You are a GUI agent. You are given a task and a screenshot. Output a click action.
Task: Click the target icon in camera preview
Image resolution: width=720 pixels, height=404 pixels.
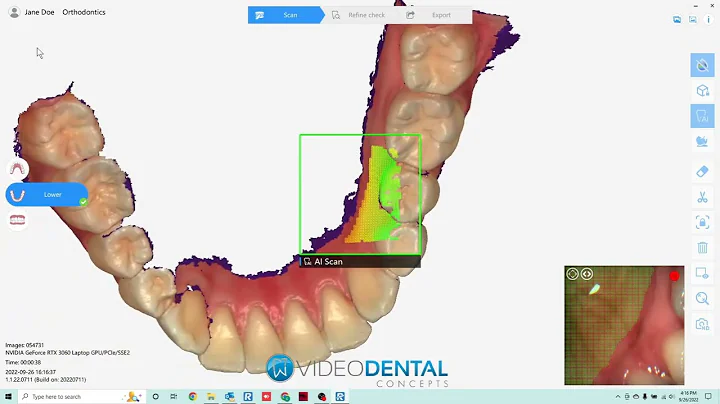[572, 274]
